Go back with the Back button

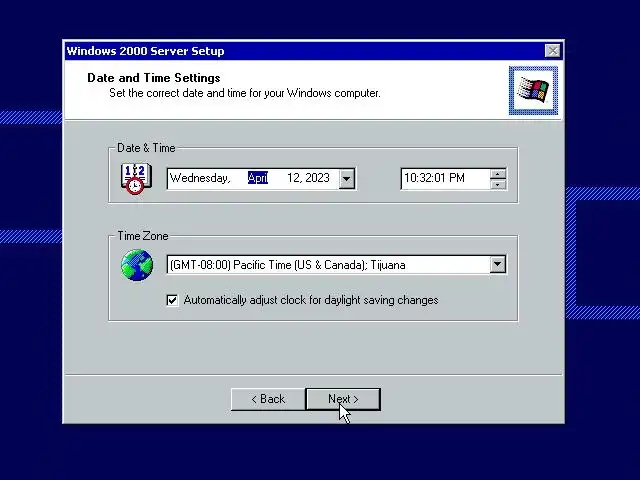click(x=268, y=399)
